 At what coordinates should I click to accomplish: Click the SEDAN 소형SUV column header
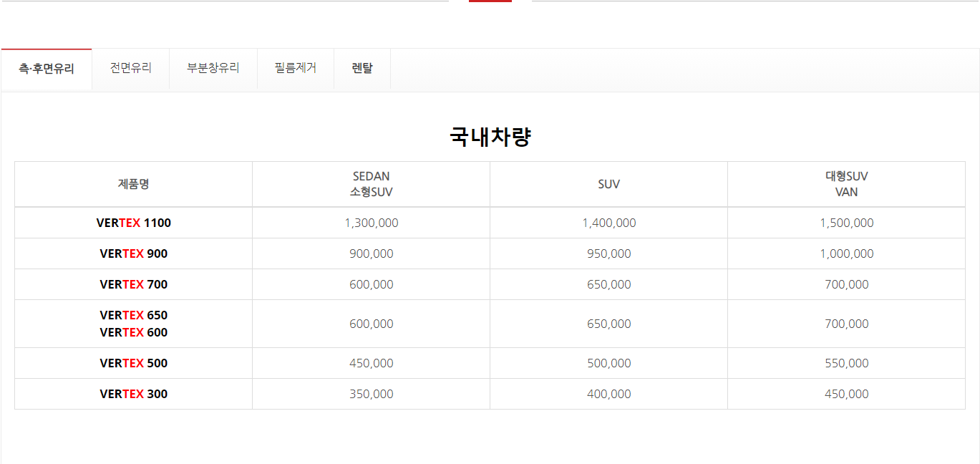372,184
